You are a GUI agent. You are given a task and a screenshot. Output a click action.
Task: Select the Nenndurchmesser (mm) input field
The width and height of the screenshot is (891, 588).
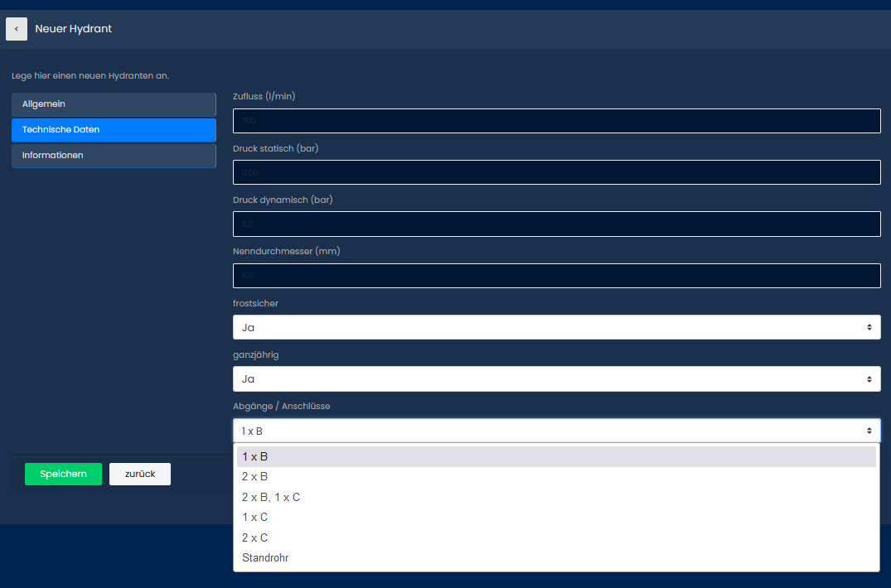coord(557,276)
